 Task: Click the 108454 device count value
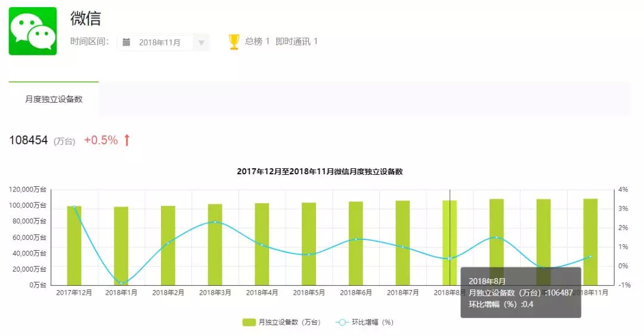pyautogui.click(x=29, y=140)
